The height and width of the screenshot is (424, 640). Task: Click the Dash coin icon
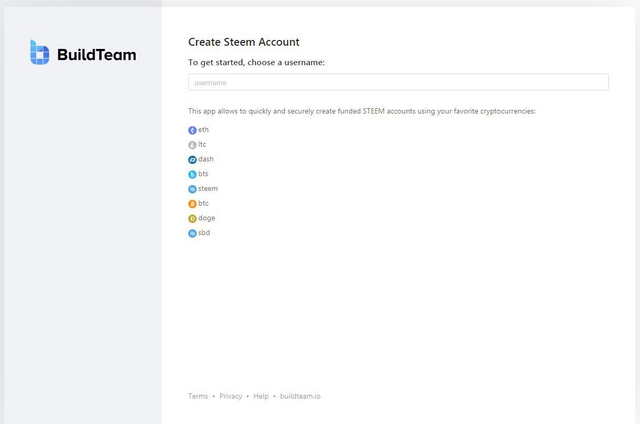tap(192, 160)
